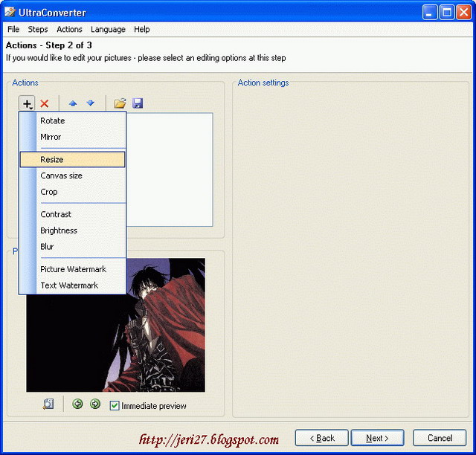The height and width of the screenshot is (455, 476).
Task: Maximize the UltraConverter window
Action: coord(447,13)
